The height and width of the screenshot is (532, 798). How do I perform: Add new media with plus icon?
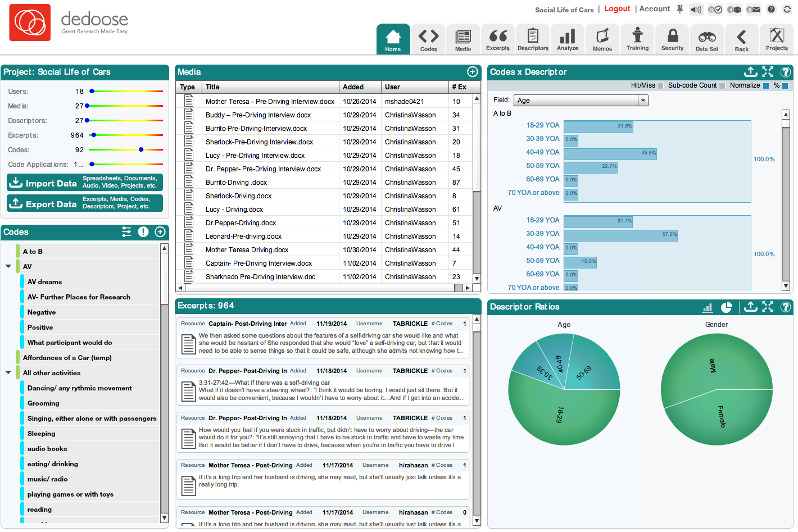(x=473, y=72)
